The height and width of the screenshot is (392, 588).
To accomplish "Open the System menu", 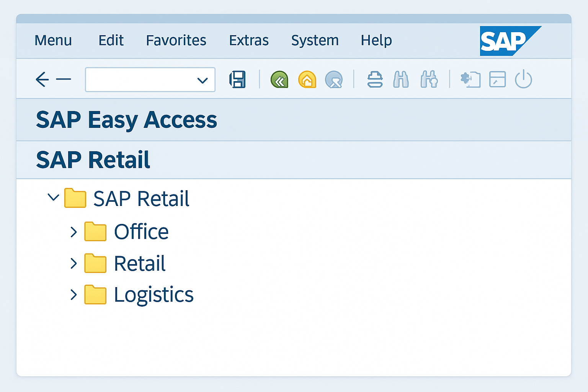I will (x=315, y=41).
